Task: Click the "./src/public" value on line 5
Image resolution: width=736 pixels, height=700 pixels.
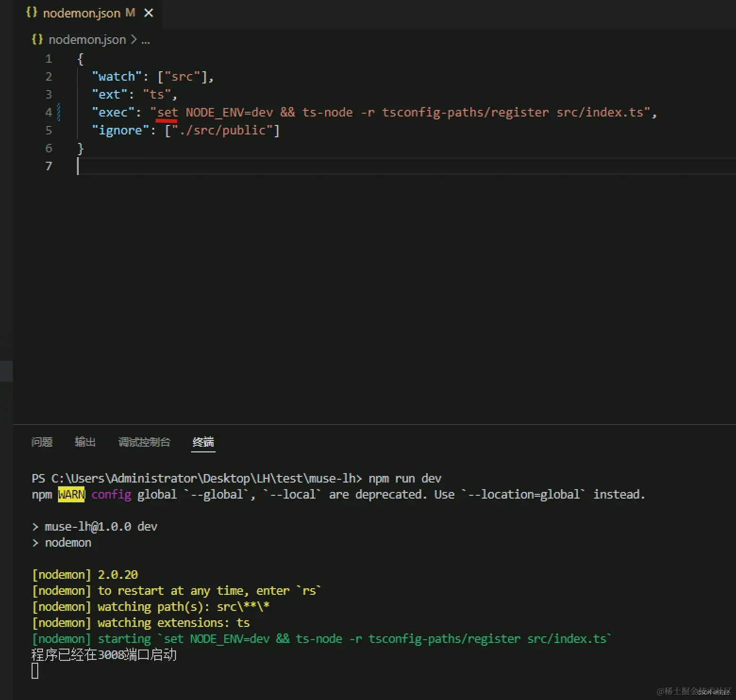Action: pos(222,131)
